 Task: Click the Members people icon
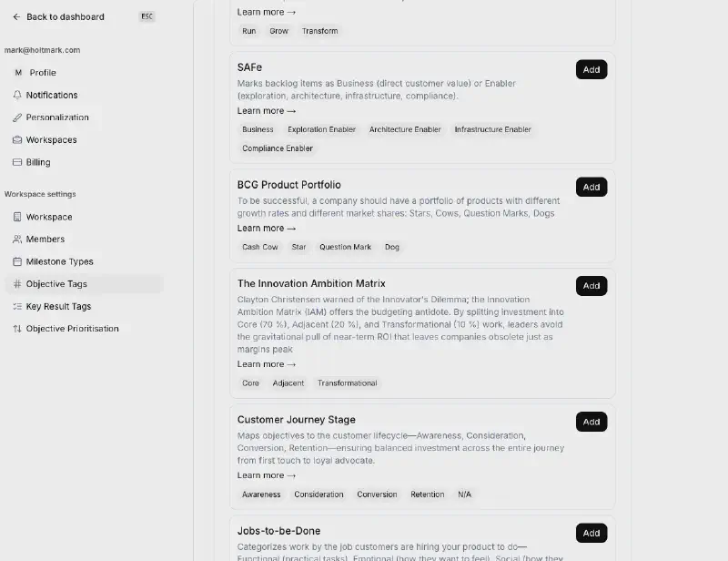(x=17, y=240)
